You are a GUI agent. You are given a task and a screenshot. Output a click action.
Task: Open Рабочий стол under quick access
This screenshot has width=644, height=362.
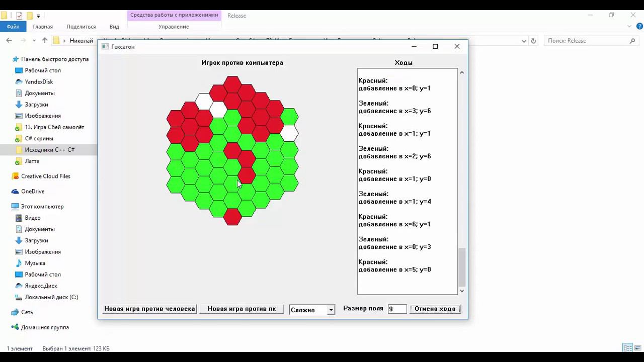click(x=43, y=70)
